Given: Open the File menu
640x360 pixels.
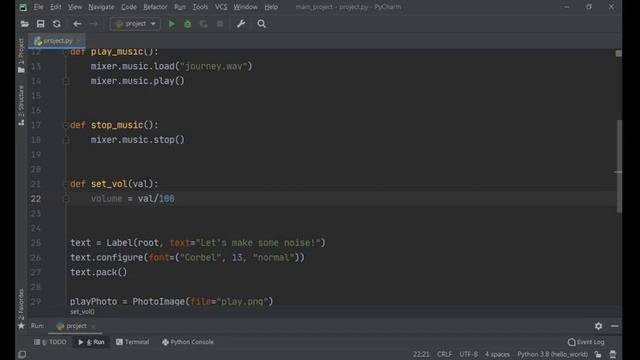Looking at the screenshot, I should pos(38,7).
